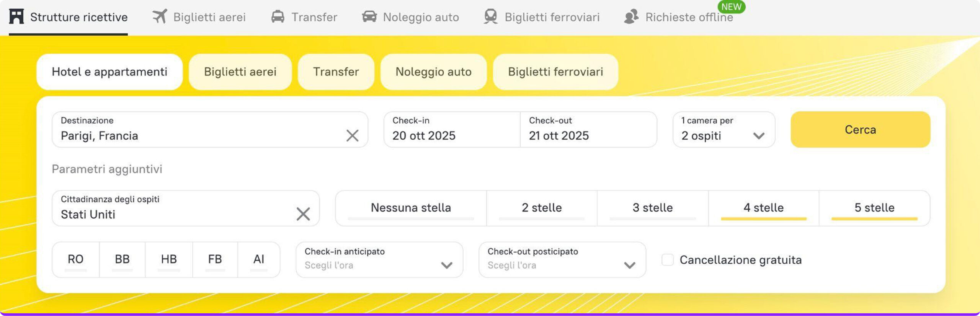
Task: Click the people icon for Richieste offline
Action: pyautogui.click(x=631, y=17)
